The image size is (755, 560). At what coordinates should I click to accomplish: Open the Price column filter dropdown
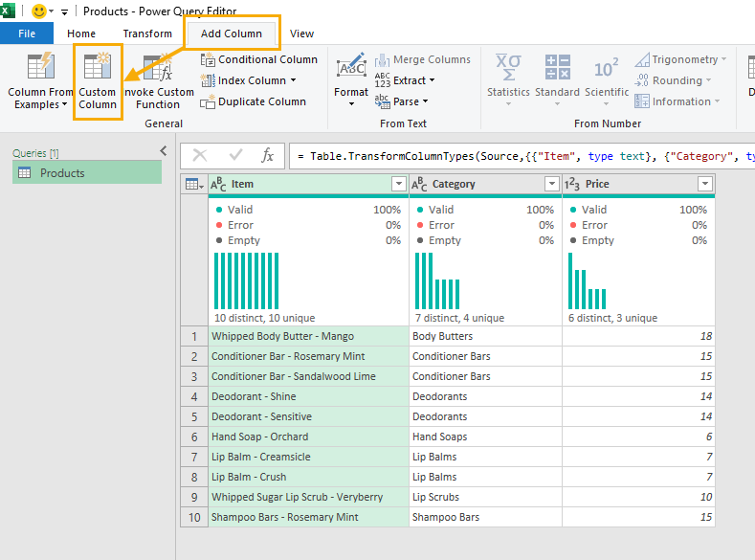pos(705,184)
